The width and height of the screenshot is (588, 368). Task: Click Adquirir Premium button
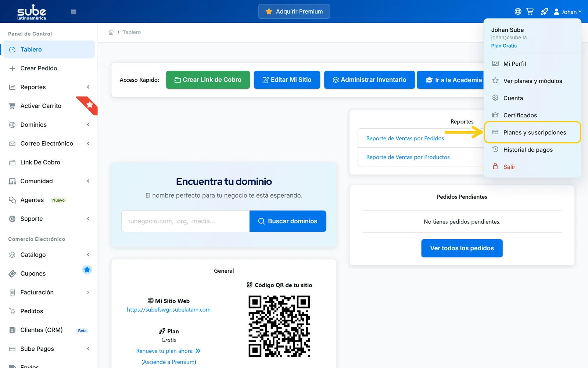click(x=294, y=11)
